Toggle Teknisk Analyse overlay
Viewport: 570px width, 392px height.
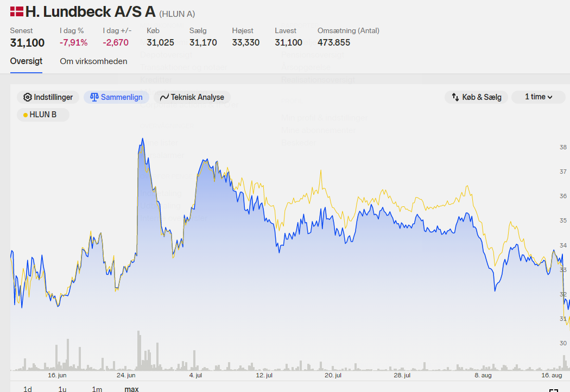click(192, 97)
